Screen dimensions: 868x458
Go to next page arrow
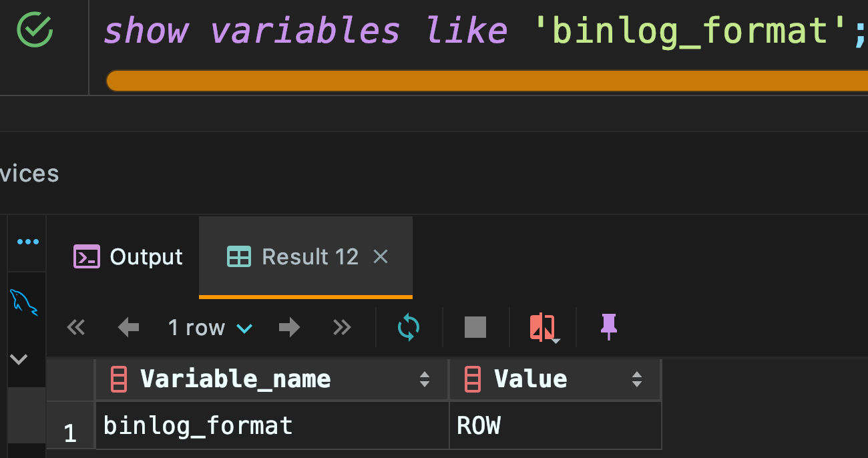[289, 327]
